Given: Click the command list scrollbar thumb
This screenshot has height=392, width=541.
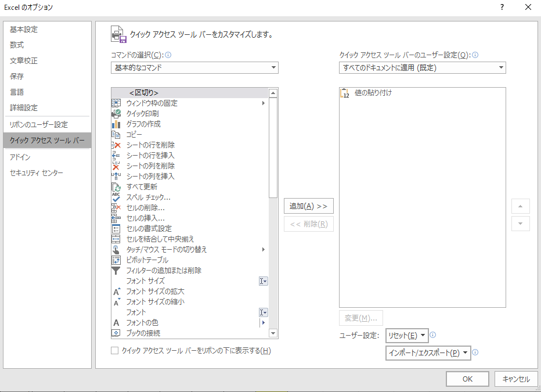Looking at the screenshot, I should (273, 148).
